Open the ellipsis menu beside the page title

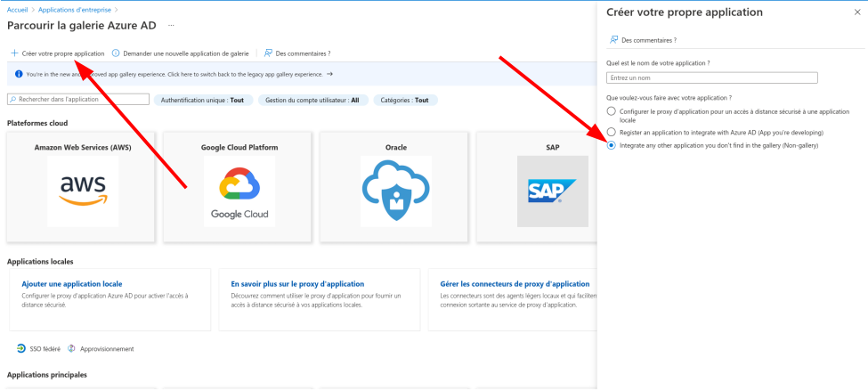[171, 26]
